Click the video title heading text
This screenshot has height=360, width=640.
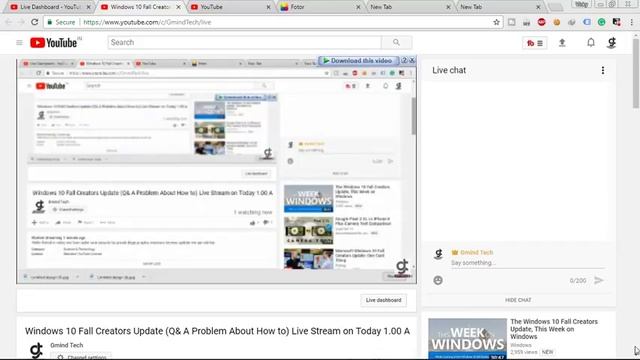coord(217,331)
